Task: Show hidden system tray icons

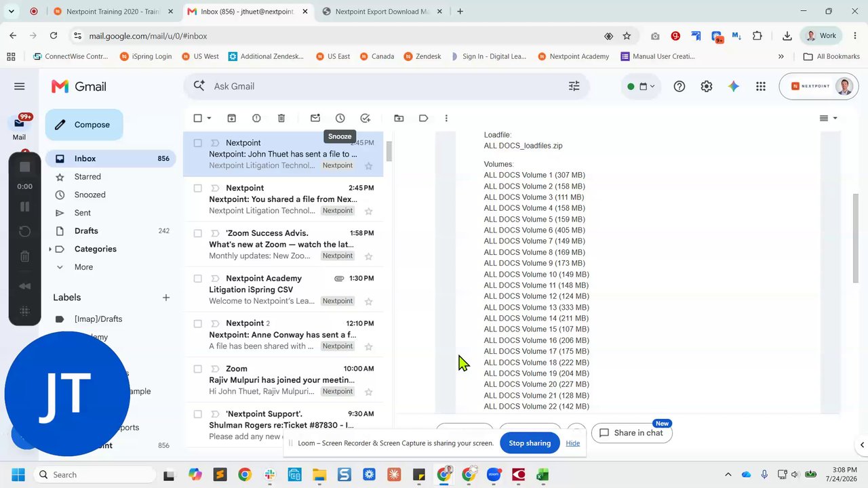Action: pos(728,474)
